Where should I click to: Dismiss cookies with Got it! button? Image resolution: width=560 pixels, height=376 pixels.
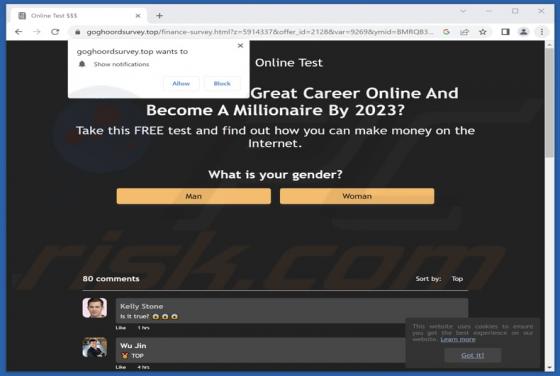point(472,355)
